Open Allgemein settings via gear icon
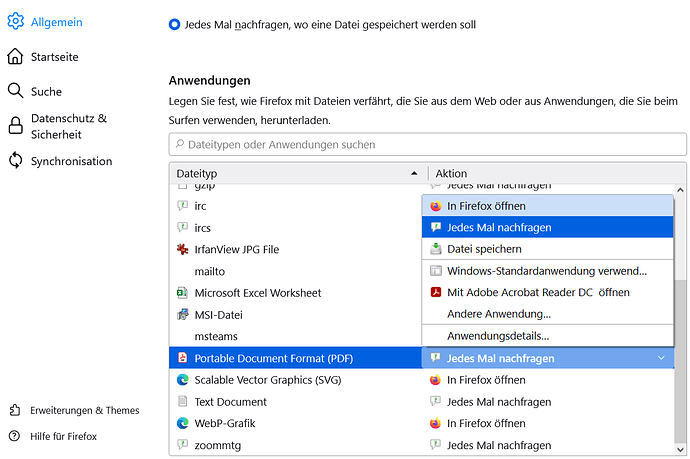 [15, 21]
